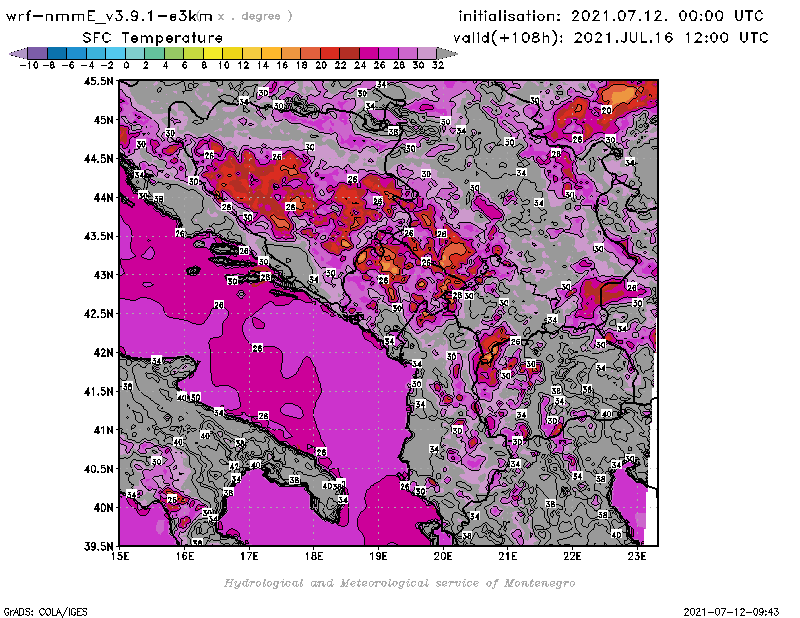The image size is (800, 618).
Task: Click the 23E longitude axis label
Action: pyautogui.click(x=637, y=556)
